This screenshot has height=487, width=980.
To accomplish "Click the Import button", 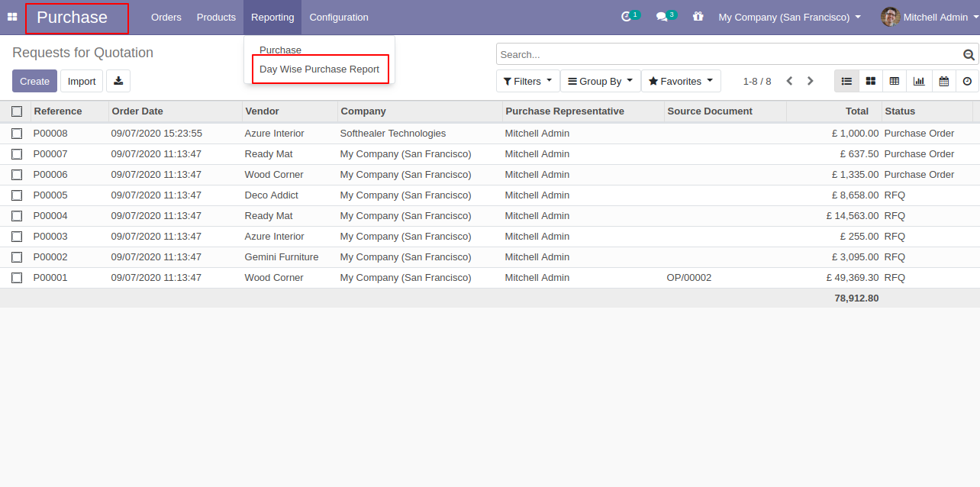I will [82, 81].
